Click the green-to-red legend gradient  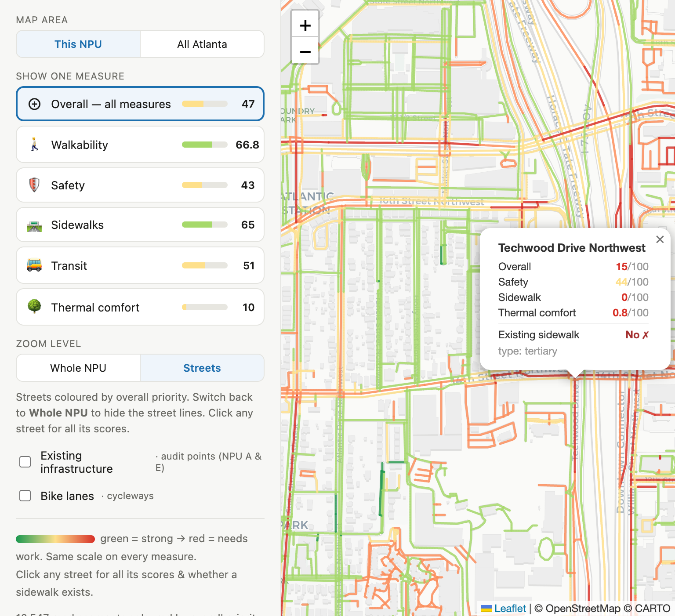[55, 539]
